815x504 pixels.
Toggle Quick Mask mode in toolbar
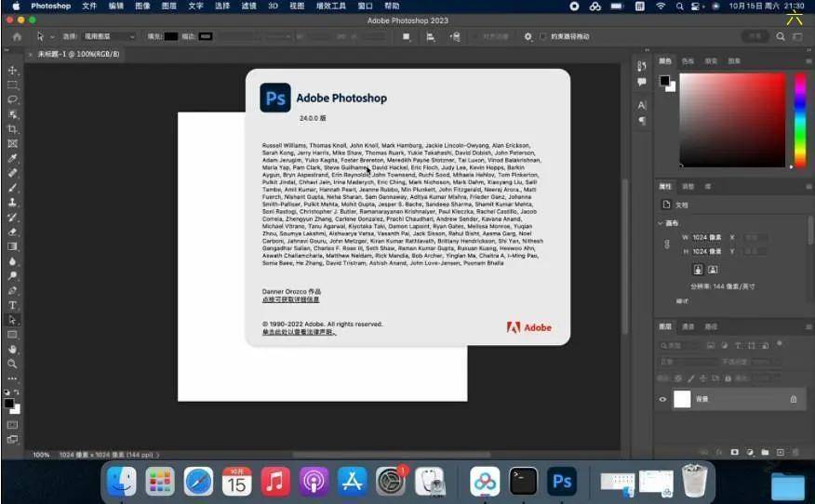(12, 425)
